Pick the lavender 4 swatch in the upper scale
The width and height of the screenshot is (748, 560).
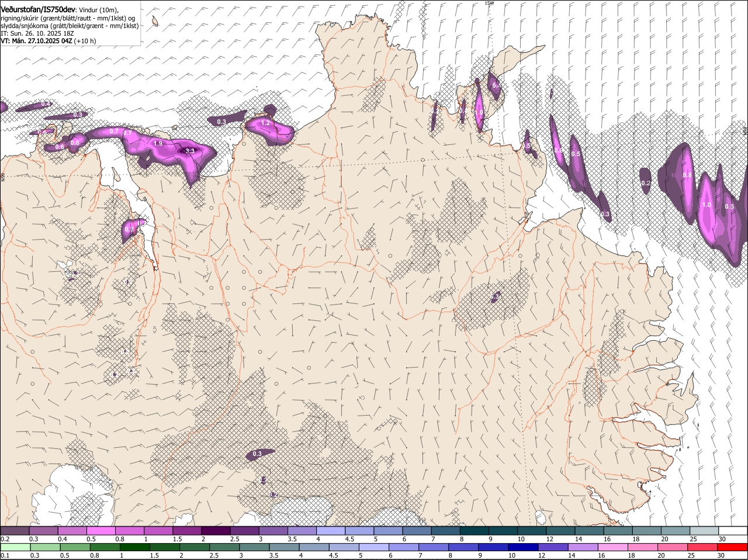(331, 530)
